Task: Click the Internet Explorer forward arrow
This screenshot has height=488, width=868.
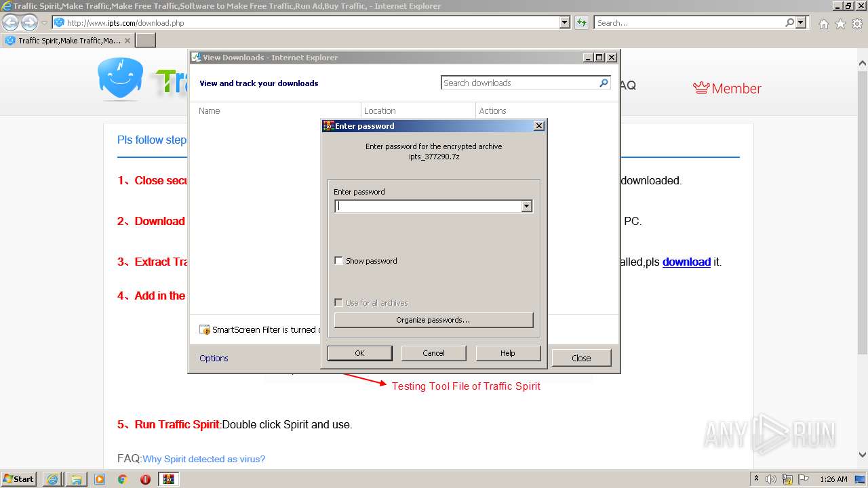Action: [29, 22]
